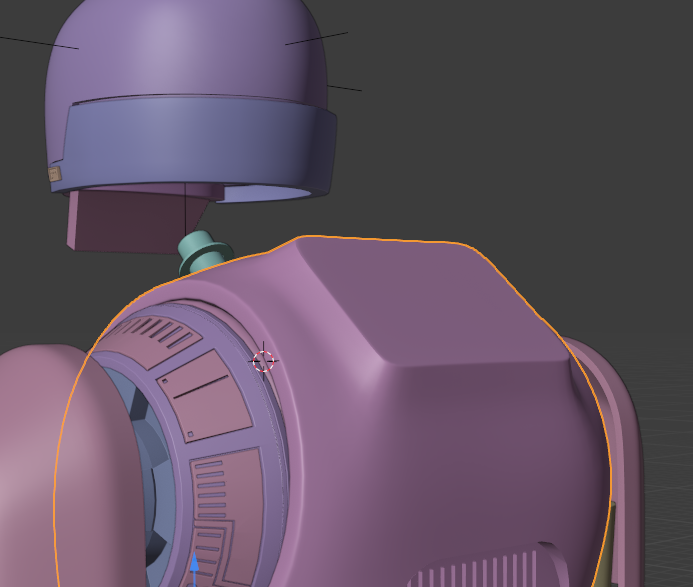This screenshot has width=693, height=587.
Task: Click the red-white 3D cursor
Action: click(x=263, y=361)
